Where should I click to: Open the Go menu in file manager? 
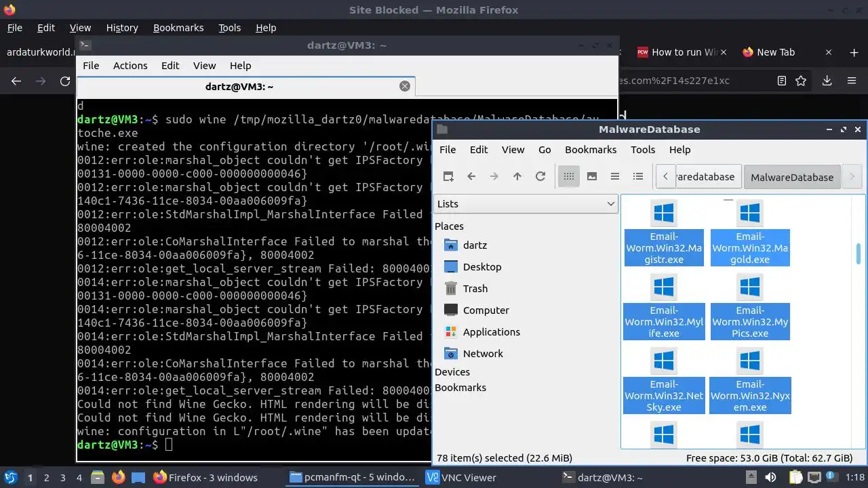545,149
